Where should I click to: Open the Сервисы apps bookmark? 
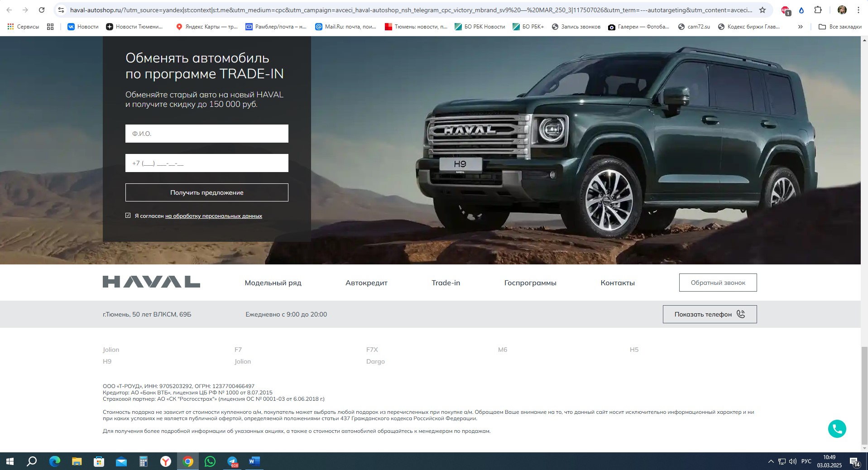point(23,27)
